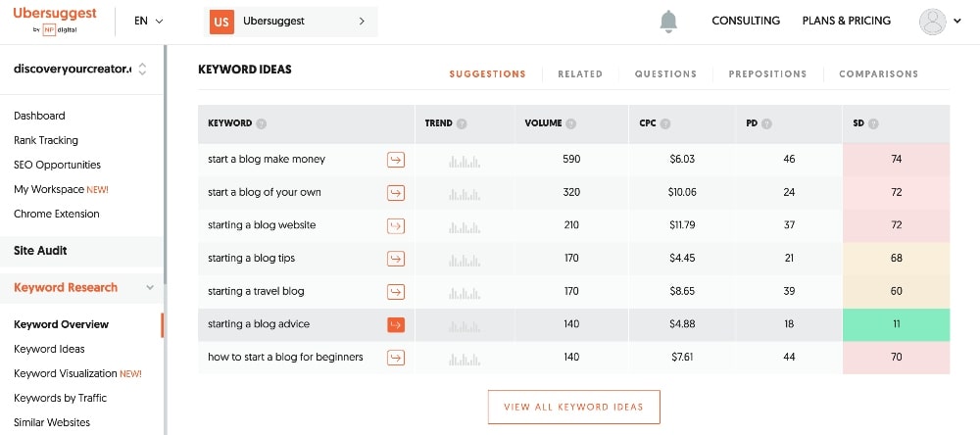Open Chrome Extension link
This screenshot has height=435, width=980.
click(x=56, y=214)
